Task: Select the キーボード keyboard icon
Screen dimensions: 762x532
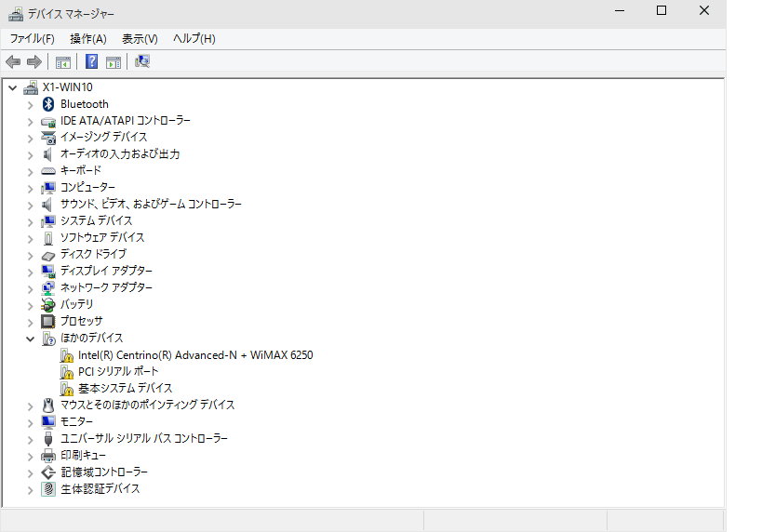Action: click(48, 171)
